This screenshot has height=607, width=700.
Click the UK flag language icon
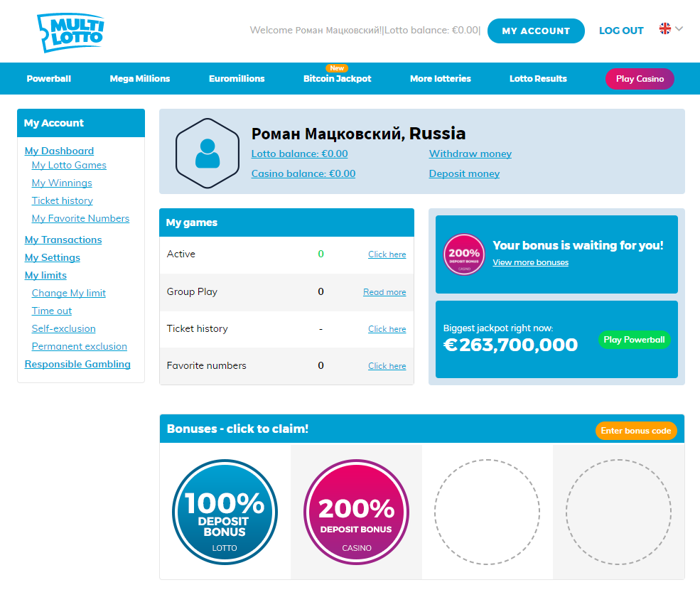tap(664, 28)
